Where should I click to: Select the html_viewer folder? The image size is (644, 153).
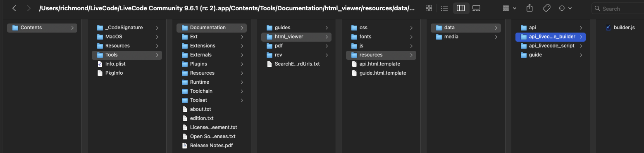pos(296,37)
